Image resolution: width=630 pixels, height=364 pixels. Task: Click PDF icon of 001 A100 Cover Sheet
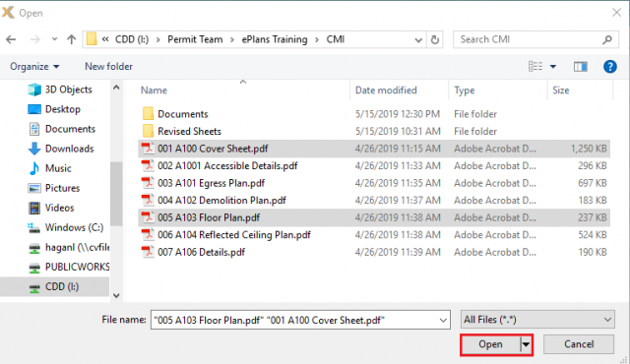(148, 149)
